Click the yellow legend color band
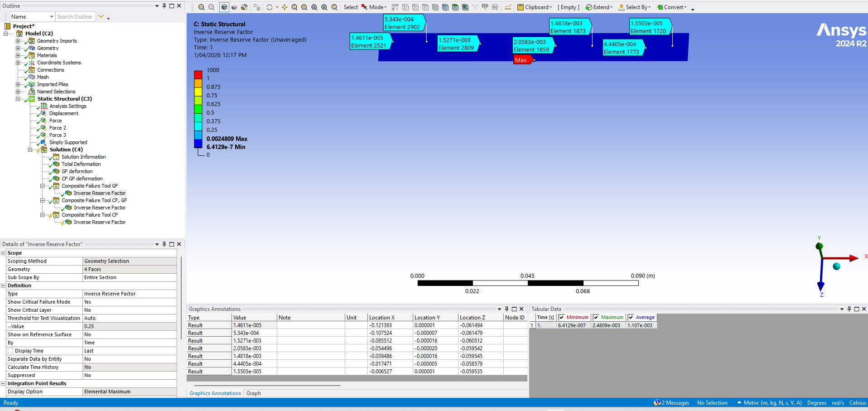This screenshot has width=868, height=411. pyautogui.click(x=198, y=92)
